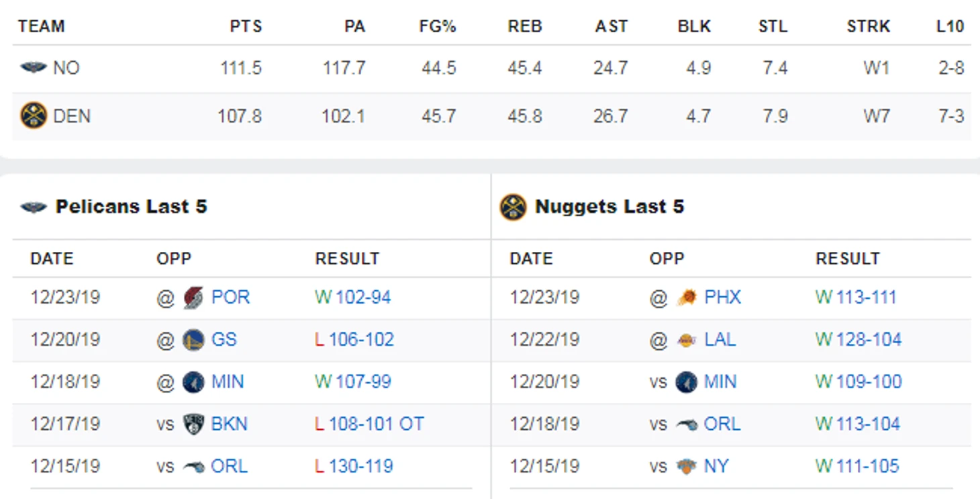This screenshot has width=980, height=499.
Task: Click the Trail Blazers logo beside POR
Action: [x=193, y=298]
